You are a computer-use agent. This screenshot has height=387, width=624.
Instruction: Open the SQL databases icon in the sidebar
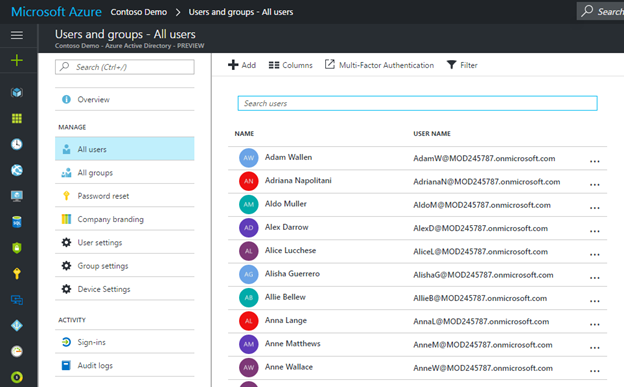(17, 222)
